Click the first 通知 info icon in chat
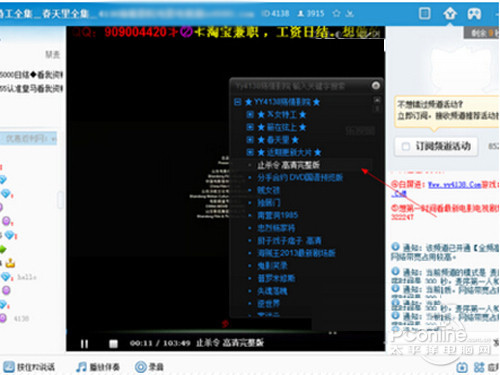Image resolution: width=500 pixels, height=375 pixels. pos(395,247)
